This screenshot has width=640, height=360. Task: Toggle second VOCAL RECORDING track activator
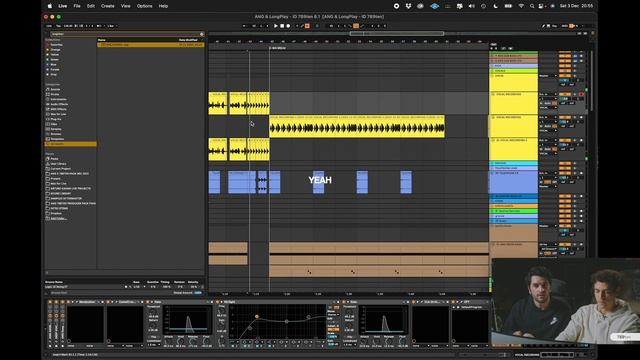pos(565,117)
